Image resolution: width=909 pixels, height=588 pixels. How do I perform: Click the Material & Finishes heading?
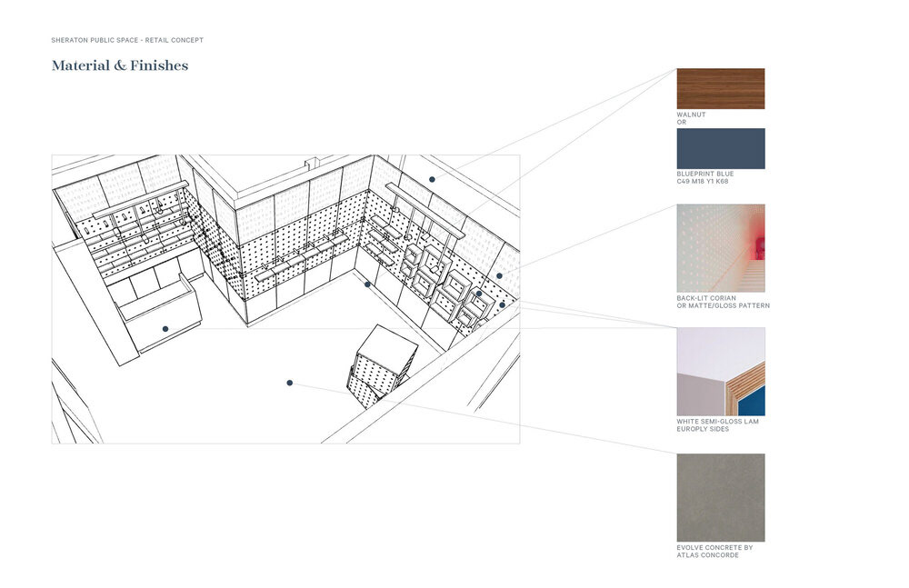120,65
